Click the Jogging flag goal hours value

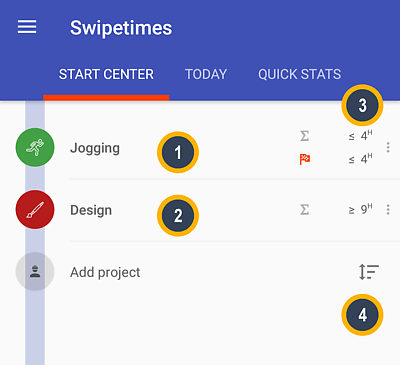click(361, 159)
